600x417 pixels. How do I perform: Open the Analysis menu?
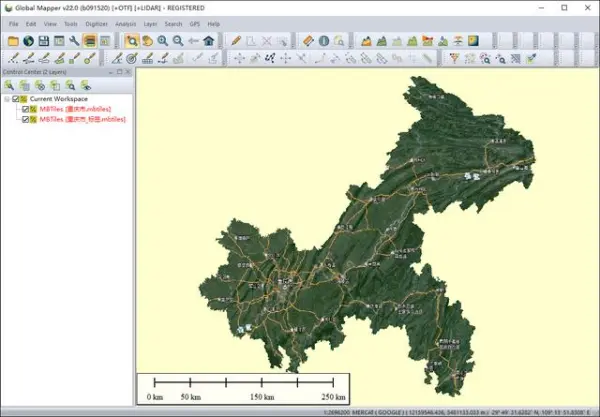click(x=125, y=23)
